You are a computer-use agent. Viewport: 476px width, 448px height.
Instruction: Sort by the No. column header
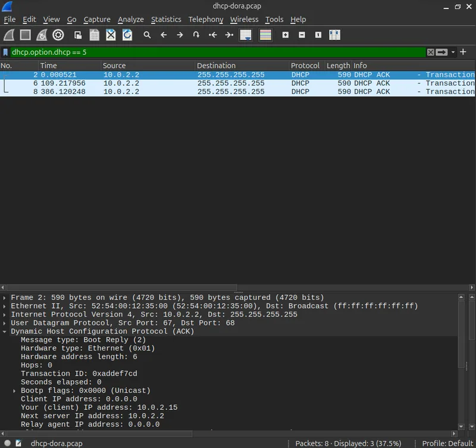[x=20, y=65]
